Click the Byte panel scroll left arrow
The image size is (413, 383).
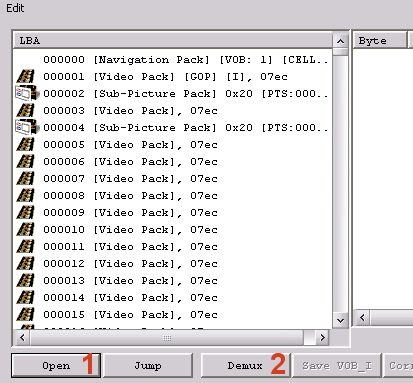point(362,318)
